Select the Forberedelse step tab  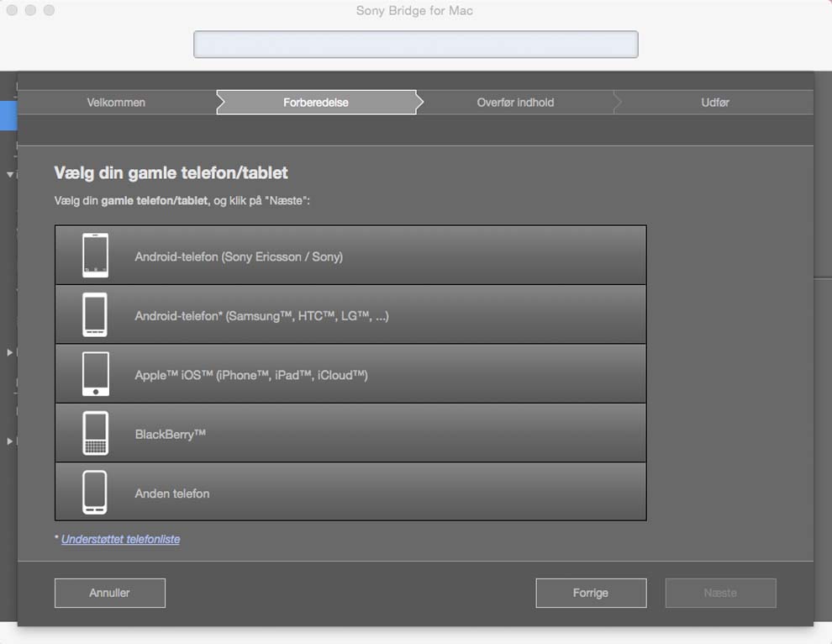[316, 103]
